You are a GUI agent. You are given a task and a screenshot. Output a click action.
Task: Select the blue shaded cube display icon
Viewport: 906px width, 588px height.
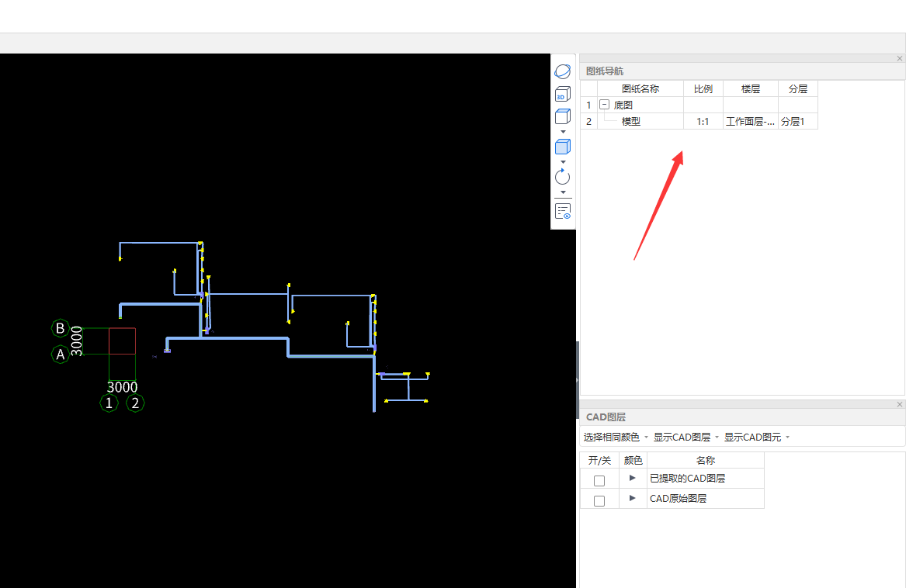click(x=562, y=147)
